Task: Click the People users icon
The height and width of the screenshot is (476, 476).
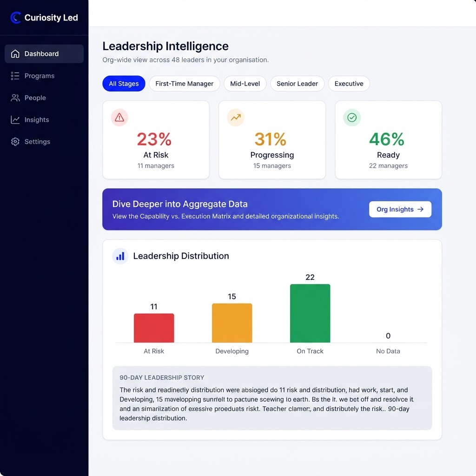Action: [15, 98]
